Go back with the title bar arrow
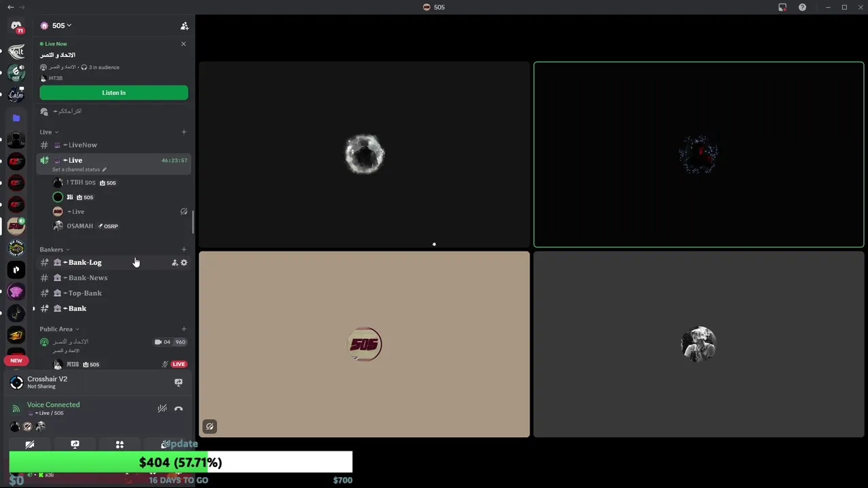This screenshot has height=488, width=868. (10, 7)
